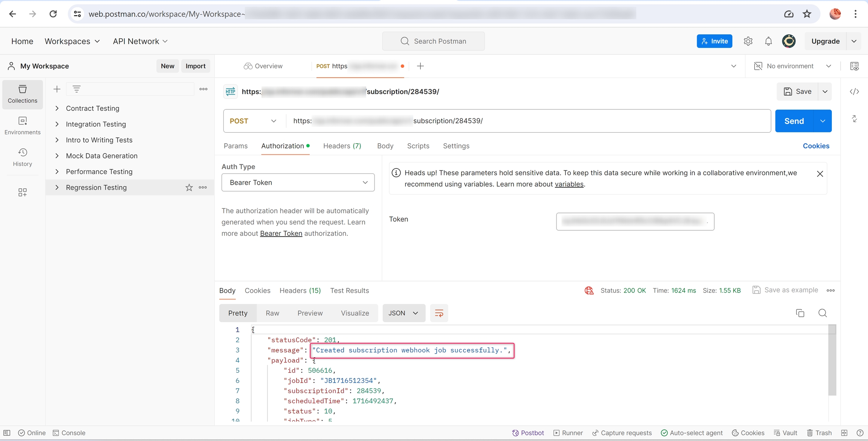
Task: Star the Regression Testing collection
Action: [x=189, y=187]
